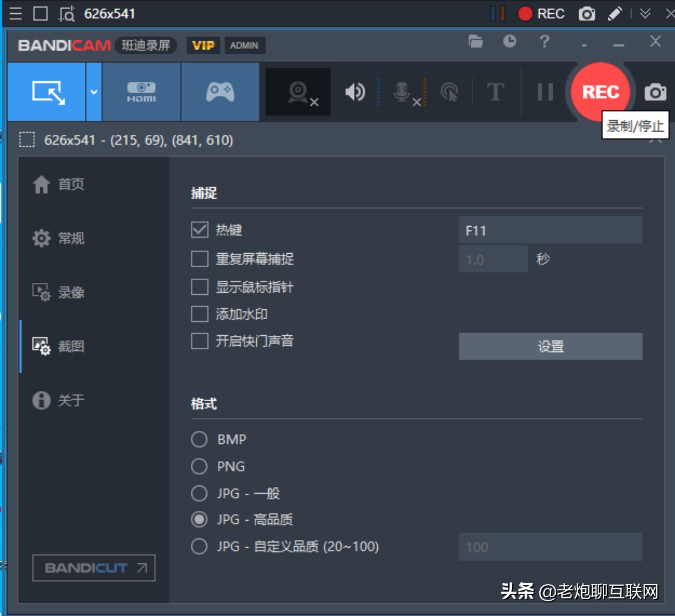Viewport: 675px width, 616px height.
Task: Click the 设置 settings button
Action: click(551, 346)
